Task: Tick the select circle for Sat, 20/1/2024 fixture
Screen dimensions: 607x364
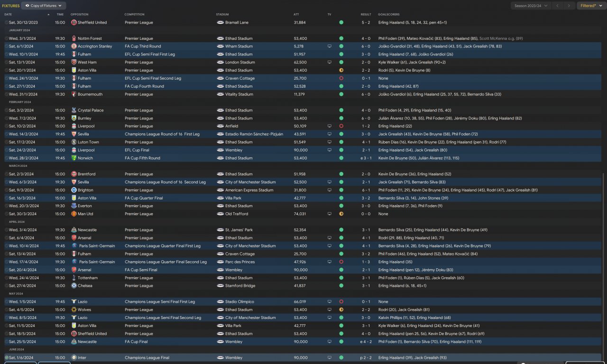Action: [x=7, y=70]
